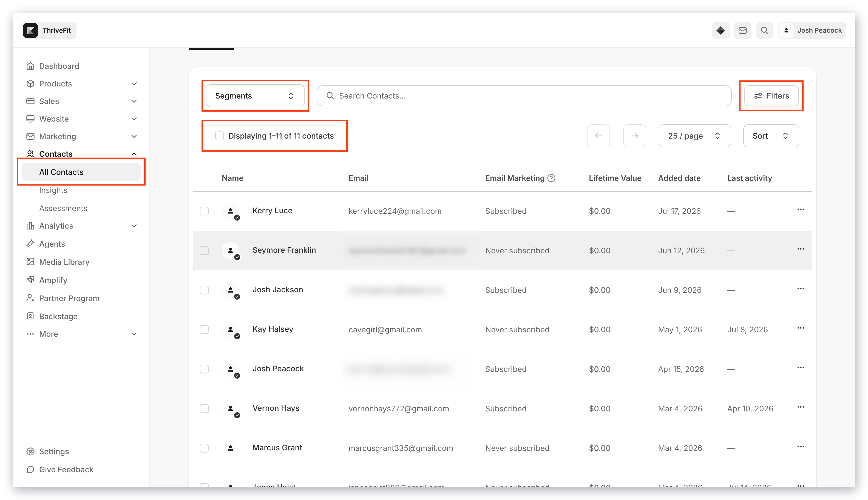Click the Dashboard home icon
The width and height of the screenshot is (868, 500).
(x=30, y=66)
